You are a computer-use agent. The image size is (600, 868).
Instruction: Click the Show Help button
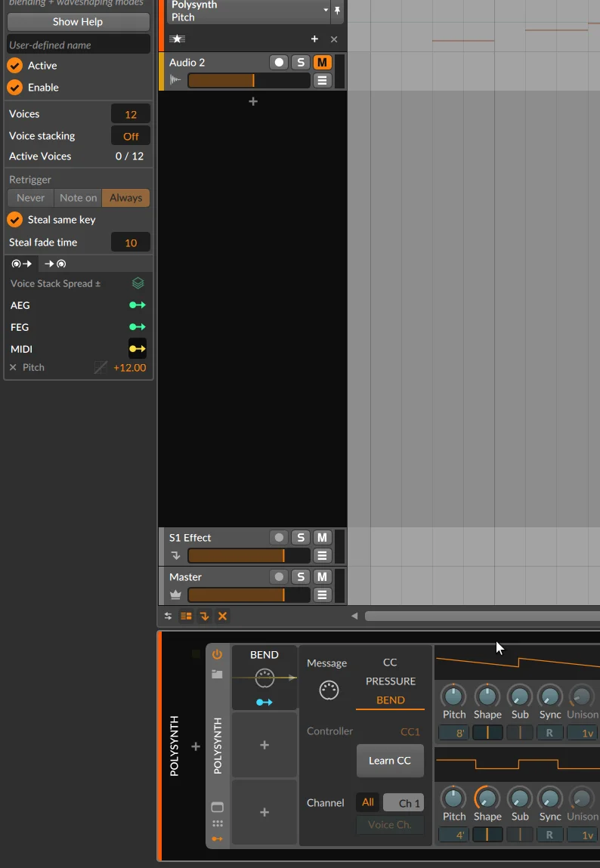[78, 22]
